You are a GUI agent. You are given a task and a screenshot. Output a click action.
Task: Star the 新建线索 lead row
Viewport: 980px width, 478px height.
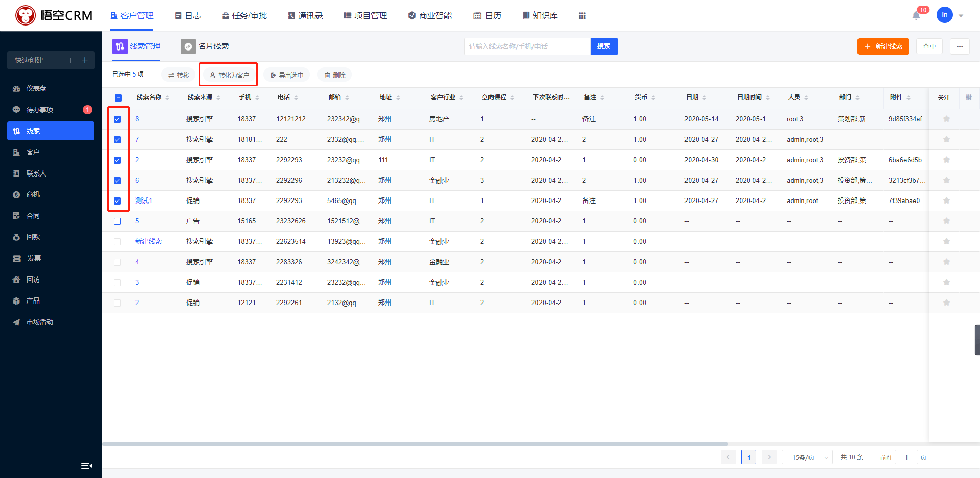[946, 241]
